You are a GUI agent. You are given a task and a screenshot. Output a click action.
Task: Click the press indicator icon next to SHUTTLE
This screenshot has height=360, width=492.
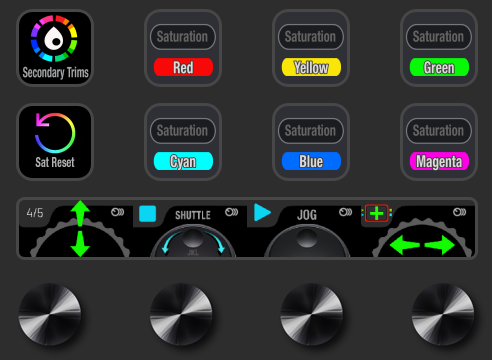(231, 212)
